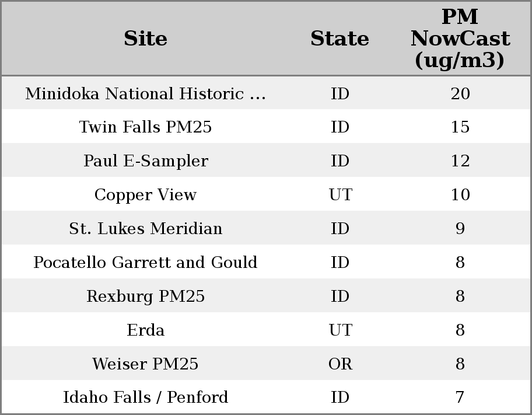Select Minidoka National Historic site row

[145, 94]
